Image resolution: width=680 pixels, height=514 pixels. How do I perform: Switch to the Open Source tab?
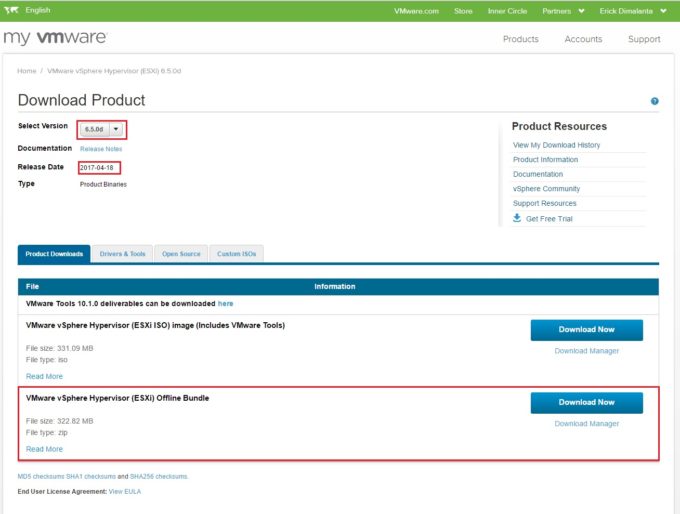pos(181,254)
